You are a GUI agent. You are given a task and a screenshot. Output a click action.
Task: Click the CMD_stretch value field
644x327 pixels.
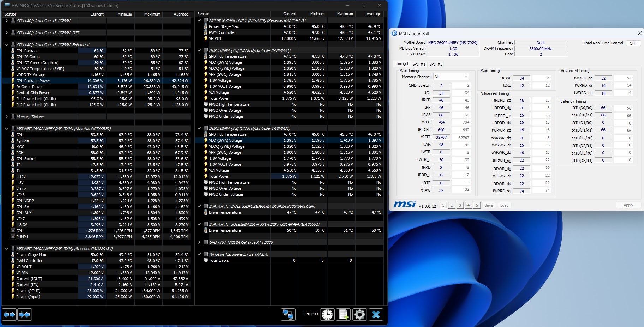coord(441,86)
